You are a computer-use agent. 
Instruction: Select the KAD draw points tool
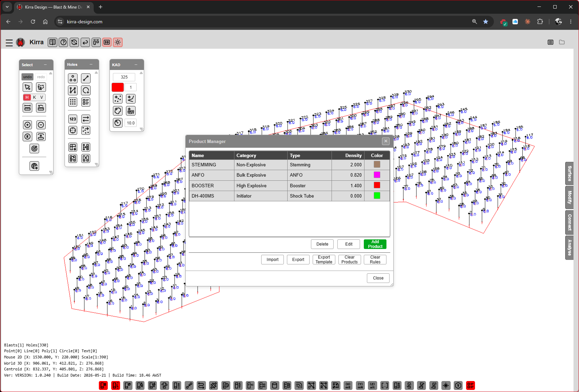click(118, 99)
